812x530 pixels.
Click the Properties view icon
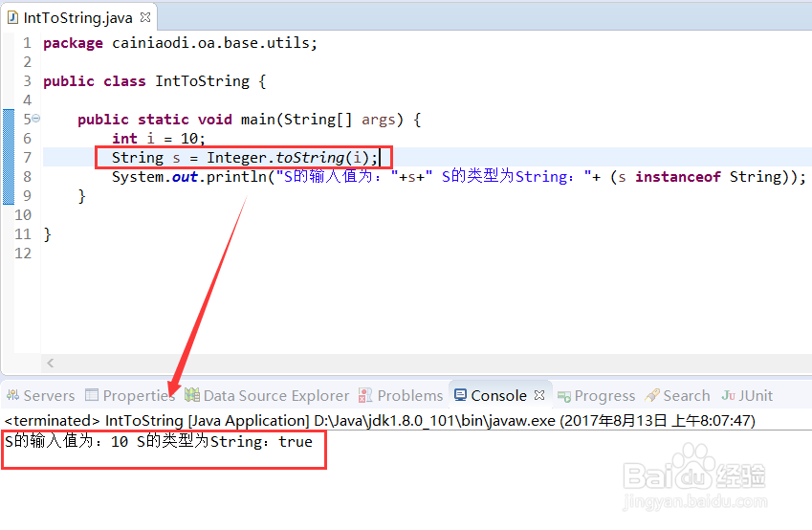[x=92, y=395]
